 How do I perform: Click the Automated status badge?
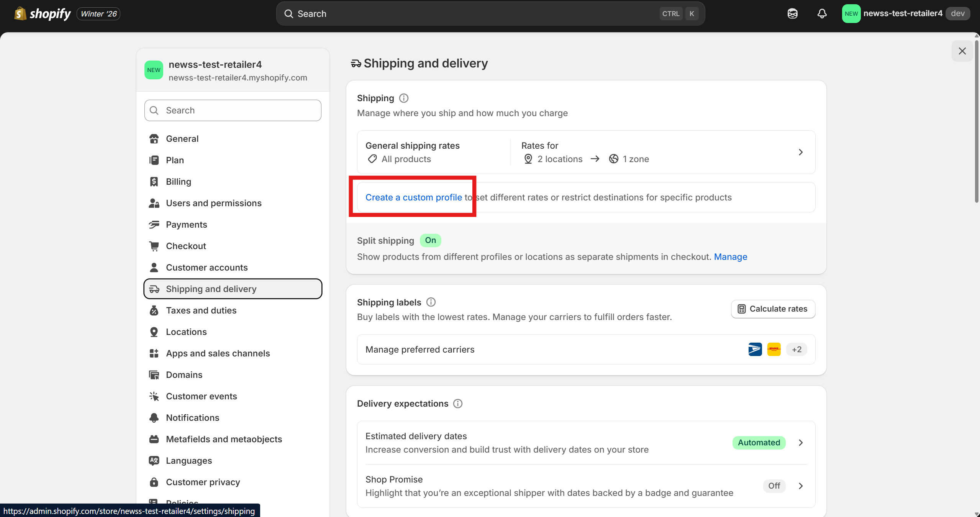click(759, 442)
